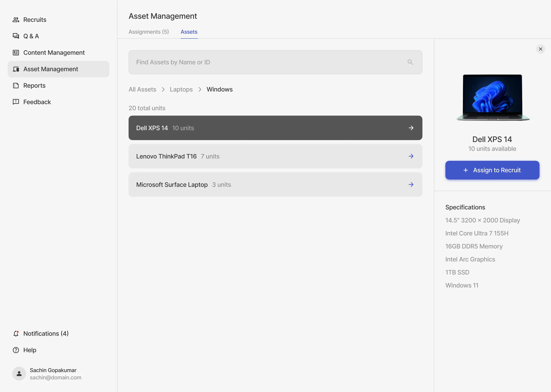Image resolution: width=551 pixels, height=392 pixels.
Task: Click the Feedback speech bubble icon
Action: pyautogui.click(x=16, y=102)
